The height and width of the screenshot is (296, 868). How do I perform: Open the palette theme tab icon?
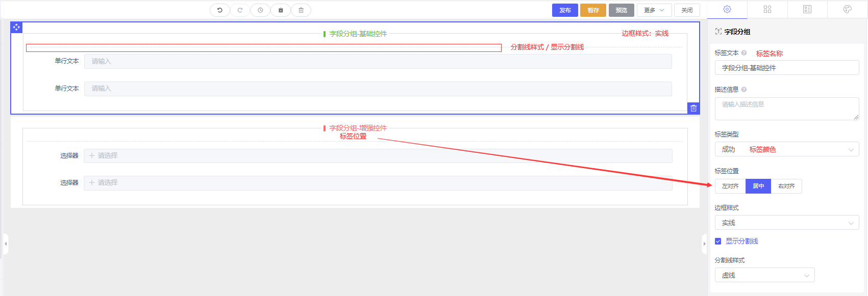847,9
